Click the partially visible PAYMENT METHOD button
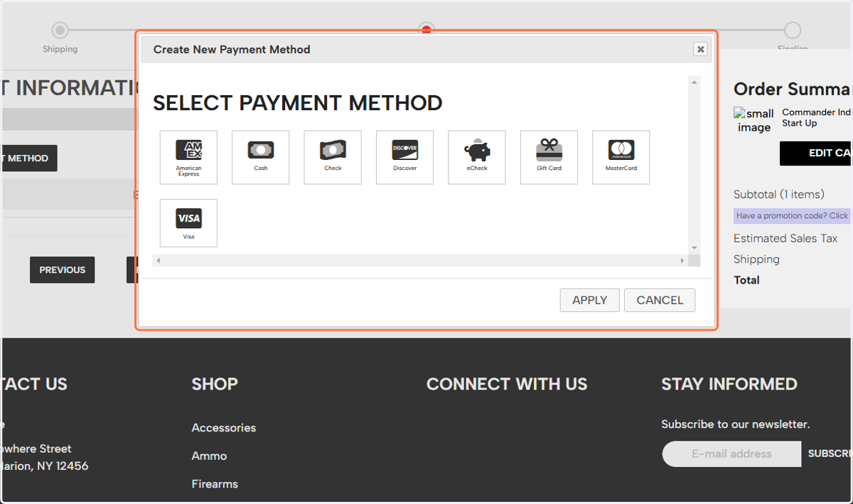The height and width of the screenshot is (504, 853). coord(28,159)
